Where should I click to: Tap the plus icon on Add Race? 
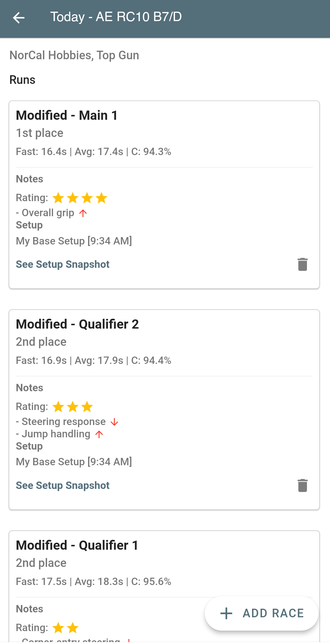pyautogui.click(x=227, y=613)
